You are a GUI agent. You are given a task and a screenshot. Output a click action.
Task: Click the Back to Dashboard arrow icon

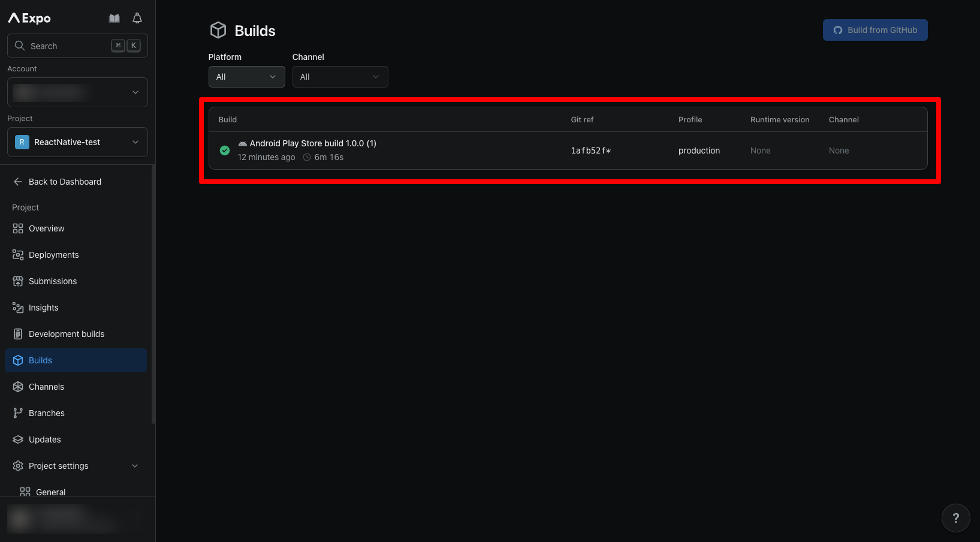[18, 182]
